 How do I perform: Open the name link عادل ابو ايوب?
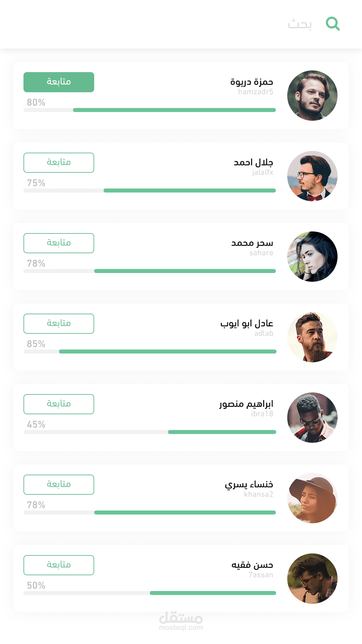(247, 324)
